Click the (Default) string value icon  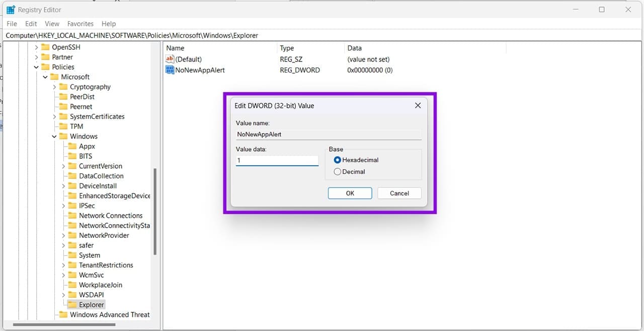click(x=170, y=59)
